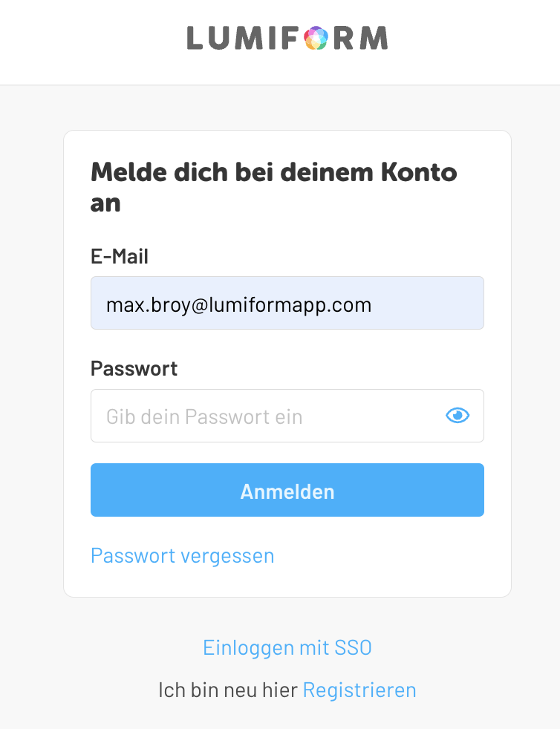Click the E-Mail field label
Screen dimensions: 560x729
click(119, 256)
